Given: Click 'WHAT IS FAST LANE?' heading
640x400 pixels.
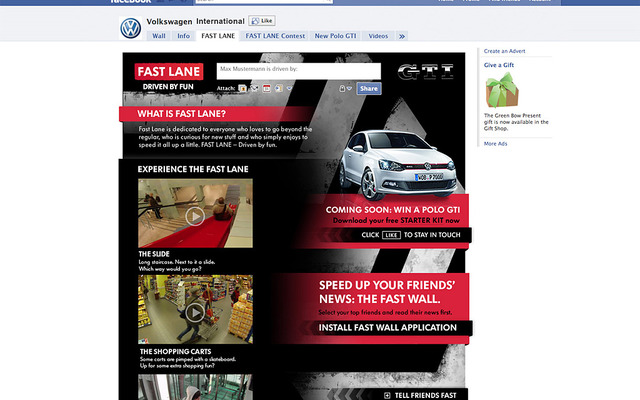Looking at the screenshot, I should [181, 114].
